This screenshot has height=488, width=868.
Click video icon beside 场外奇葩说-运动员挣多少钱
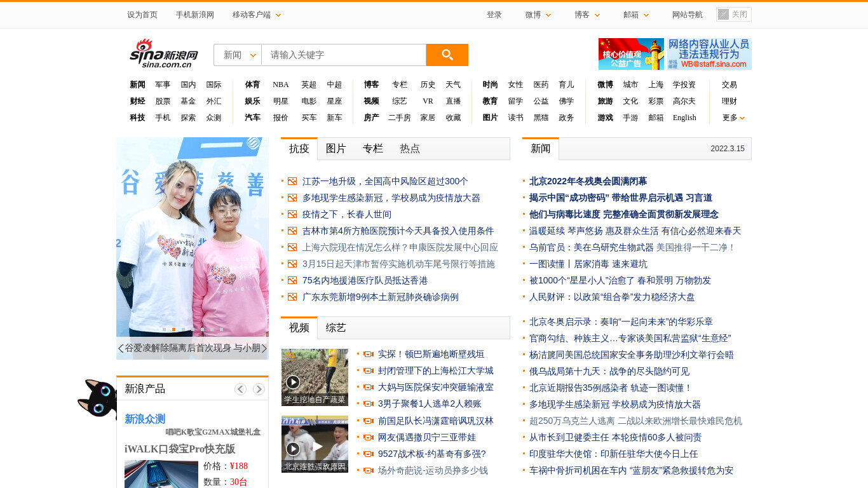click(x=368, y=471)
